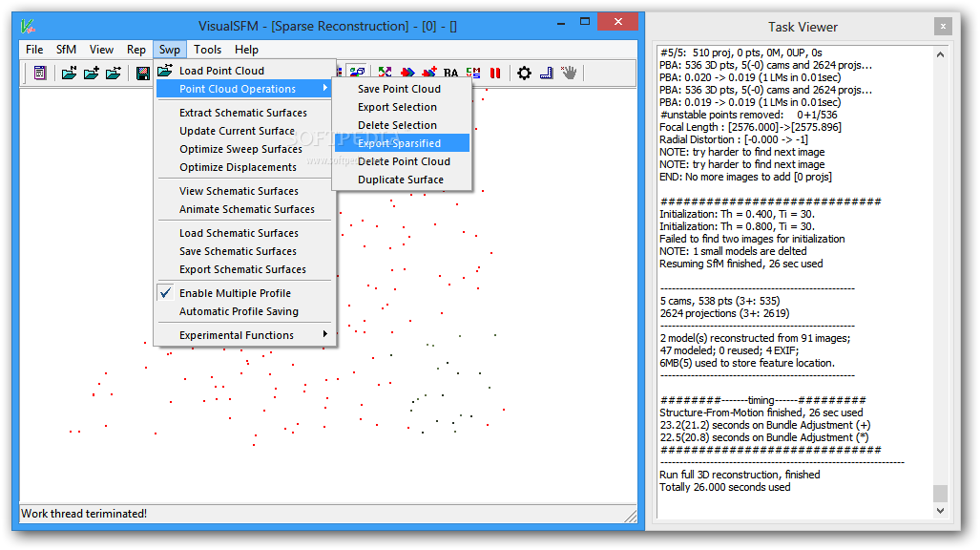Image resolution: width=980 pixels, height=550 pixels.
Task: Select Extract Schematic Surfaces
Action: (245, 113)
